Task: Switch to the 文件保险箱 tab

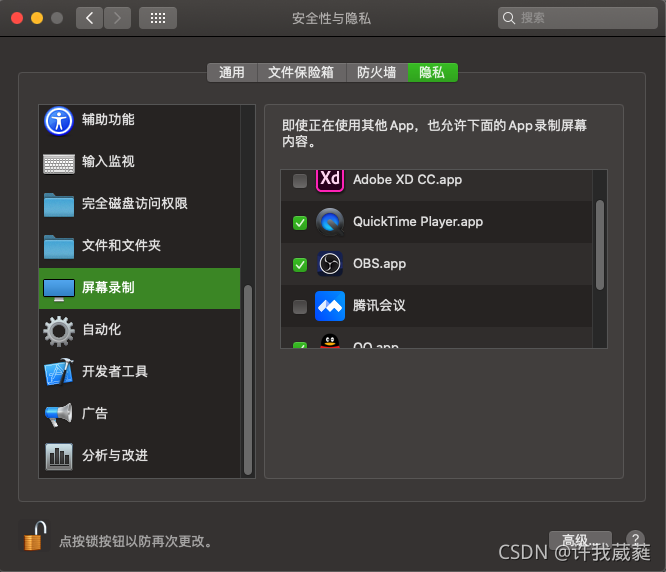Action: point(301,72)
